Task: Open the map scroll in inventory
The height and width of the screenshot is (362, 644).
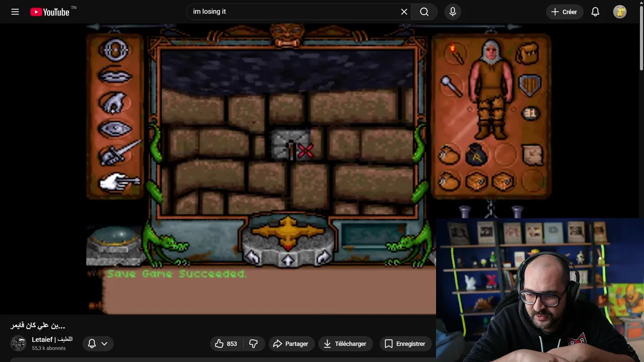Action: click(x=532, y=154)
